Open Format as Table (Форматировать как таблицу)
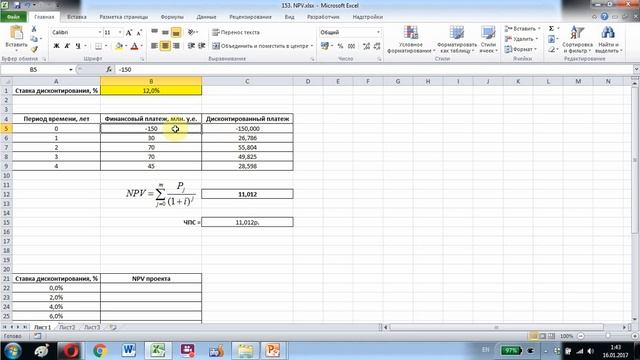The image size is (640, 360). pyautogui.click(x=457, y=39)
